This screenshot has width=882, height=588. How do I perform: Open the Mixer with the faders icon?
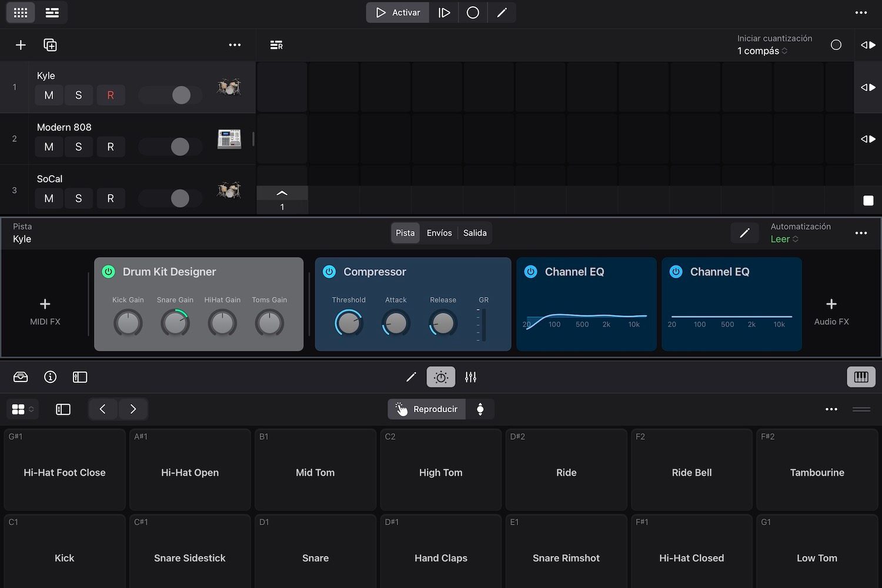click(x=470, y=377)
